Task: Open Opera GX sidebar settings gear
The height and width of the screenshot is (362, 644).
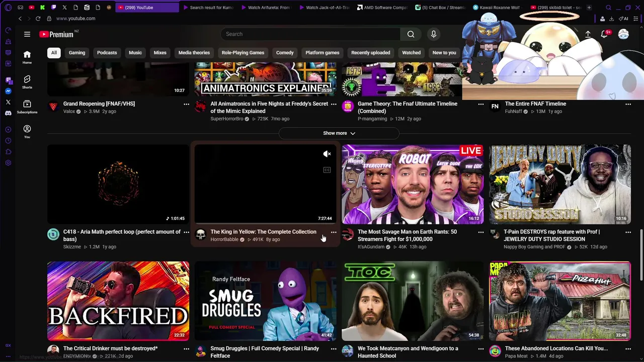Action: (8, 163)
